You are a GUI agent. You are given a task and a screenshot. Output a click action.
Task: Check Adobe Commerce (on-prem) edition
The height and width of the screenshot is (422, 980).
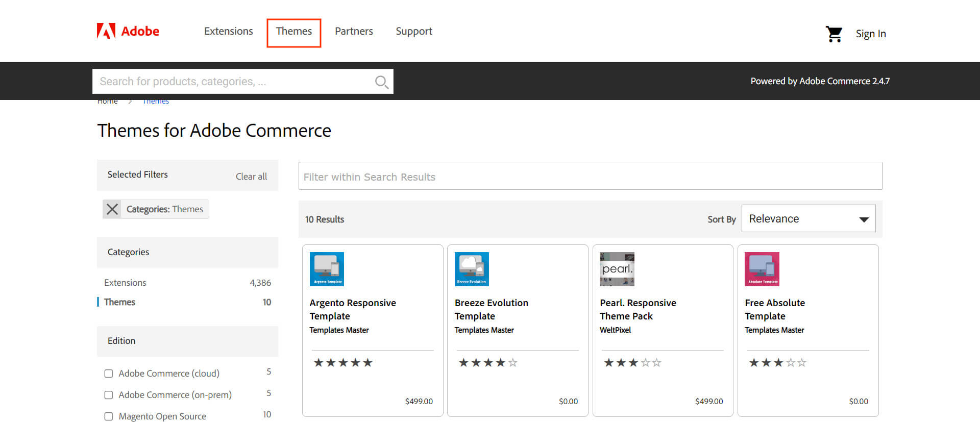[109, 395]
